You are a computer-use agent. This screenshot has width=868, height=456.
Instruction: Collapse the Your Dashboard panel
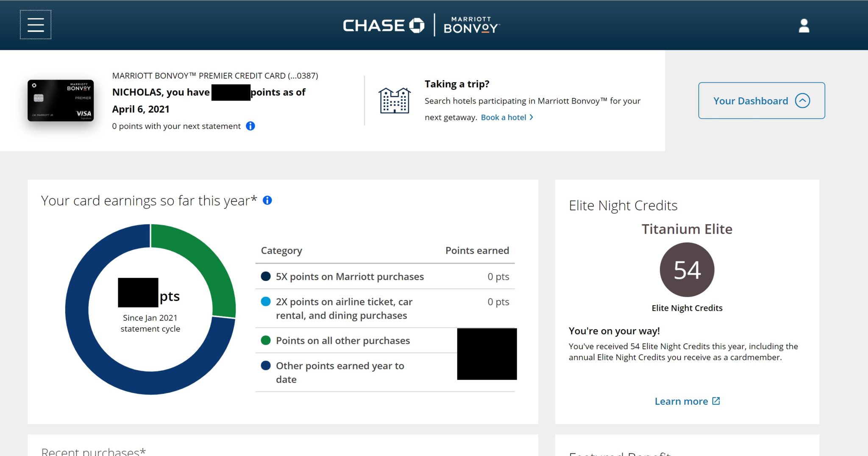click(x=803, y=101)
